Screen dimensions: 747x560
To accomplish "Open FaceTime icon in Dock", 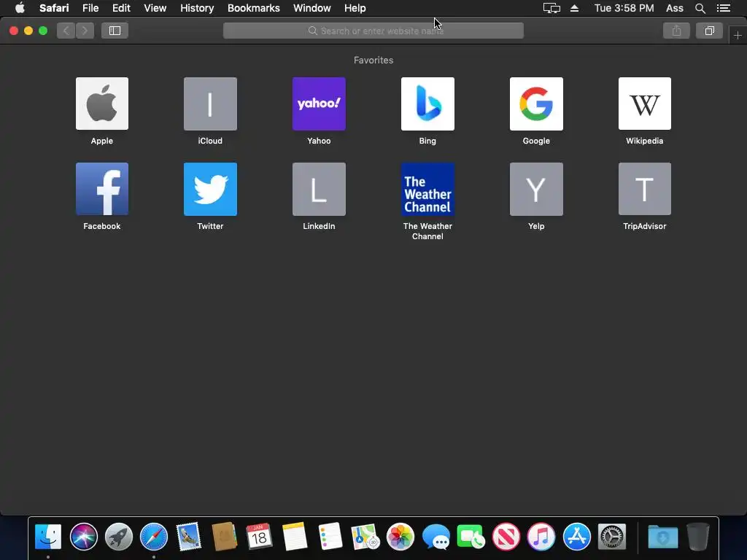I will tap(471, 537).
